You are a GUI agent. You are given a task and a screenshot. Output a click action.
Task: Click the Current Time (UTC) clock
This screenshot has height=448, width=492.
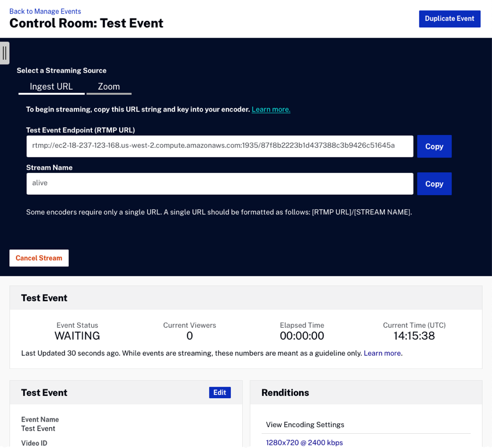(x=414, y=336)
